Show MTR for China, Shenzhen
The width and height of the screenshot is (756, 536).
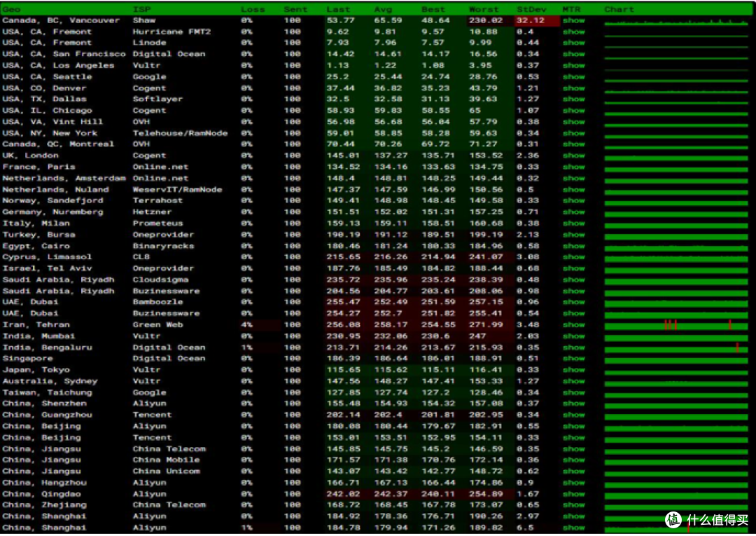pyautogui.click(x=574, y=404)
